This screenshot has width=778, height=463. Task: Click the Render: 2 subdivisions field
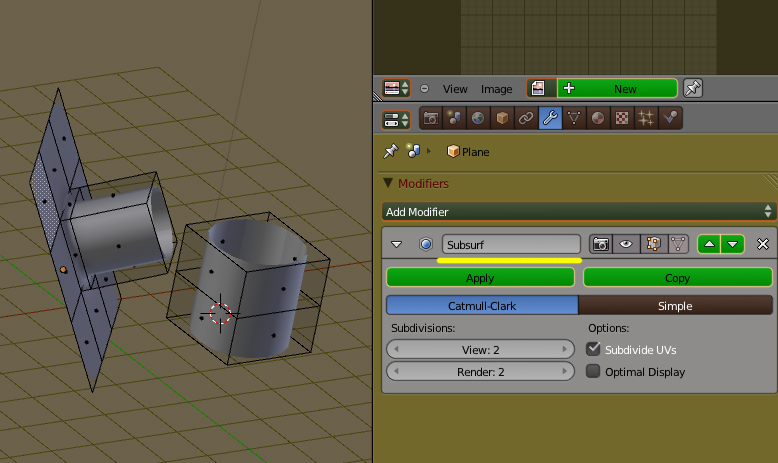pos(480,371)
